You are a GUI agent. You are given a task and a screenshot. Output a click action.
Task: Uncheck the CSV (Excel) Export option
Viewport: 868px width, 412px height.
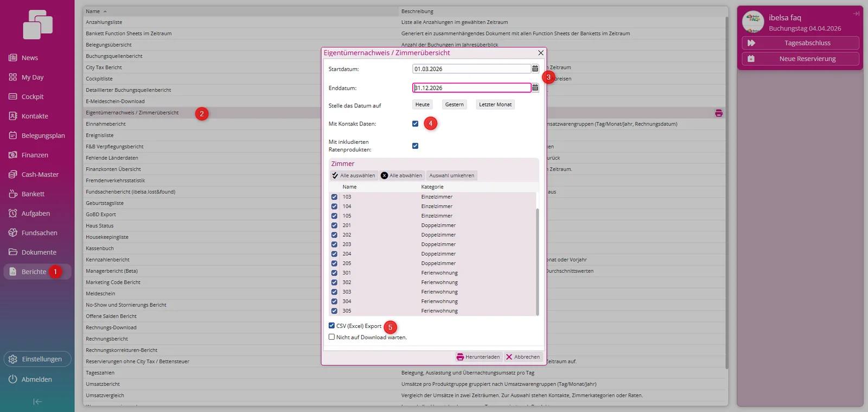pos(331,326)
